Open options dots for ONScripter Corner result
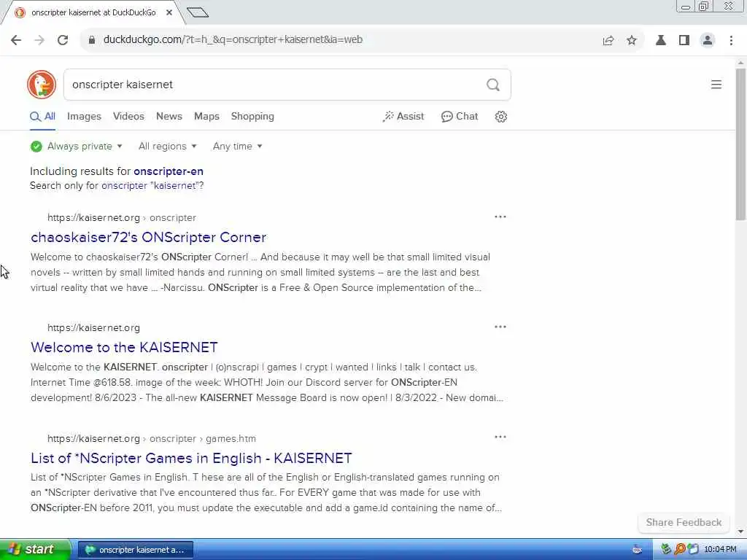This screenshot has width=747, height=560. pyautogui.click(x=500, y=217)
